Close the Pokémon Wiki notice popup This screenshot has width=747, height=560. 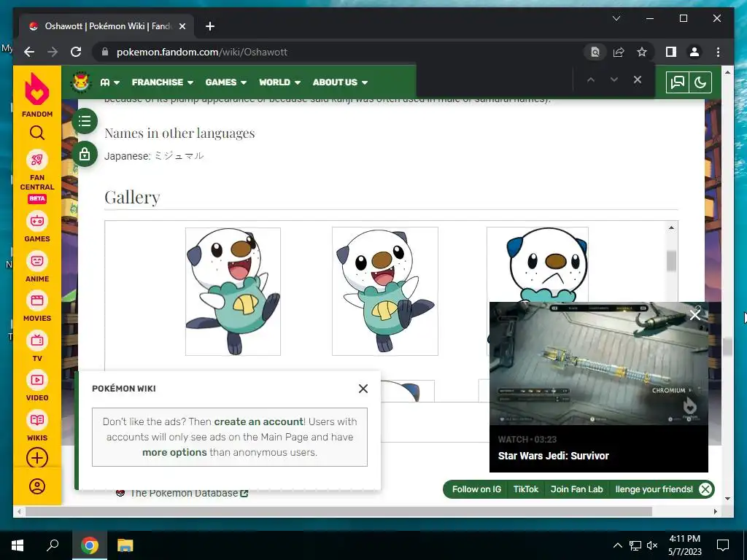click(x=363, y=389)
